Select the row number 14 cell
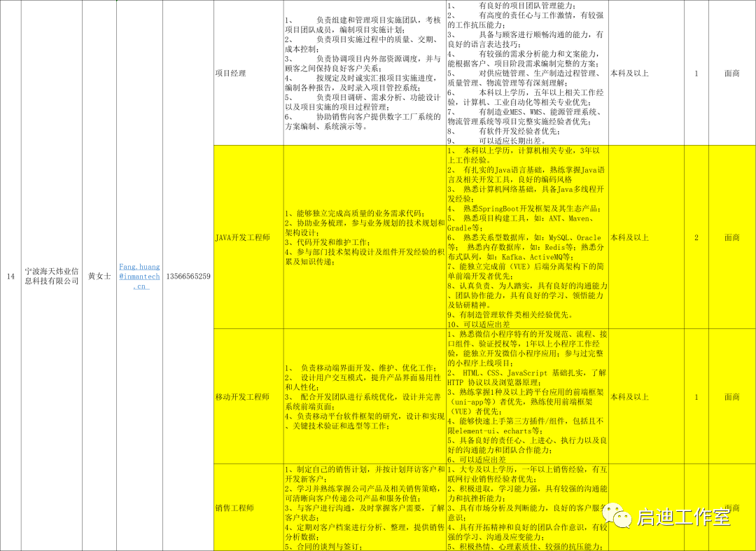This screenshot has width=756, height=551. [x=10, y=276]
